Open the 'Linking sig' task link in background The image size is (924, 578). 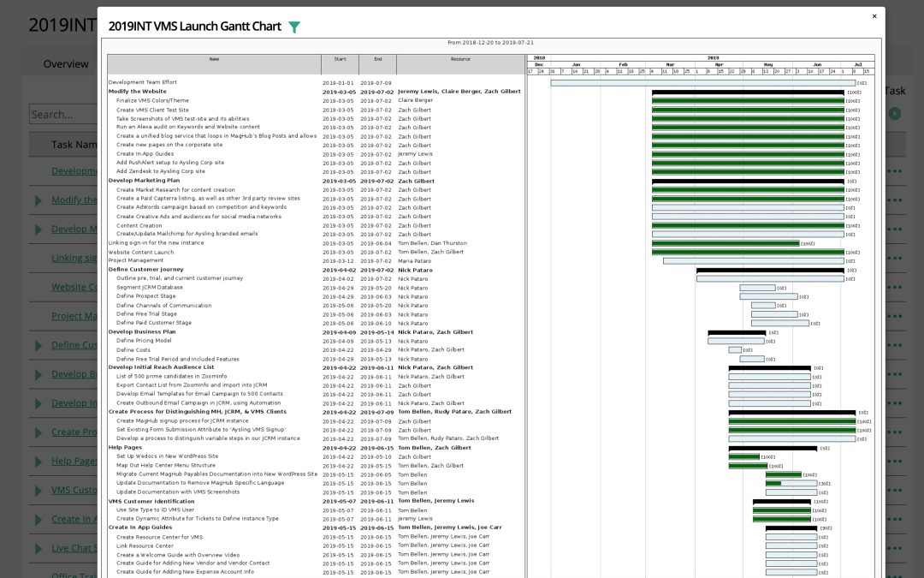[74, 258]
